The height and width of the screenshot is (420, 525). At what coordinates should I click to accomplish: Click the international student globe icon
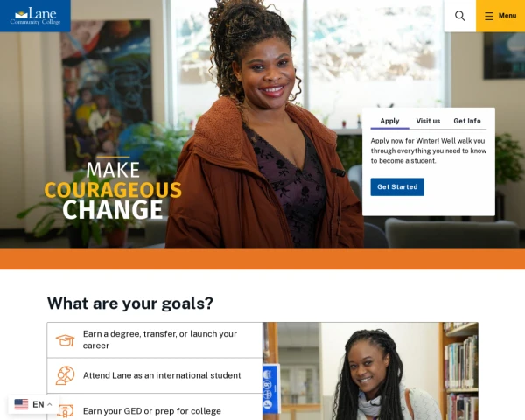click(65, 375)
